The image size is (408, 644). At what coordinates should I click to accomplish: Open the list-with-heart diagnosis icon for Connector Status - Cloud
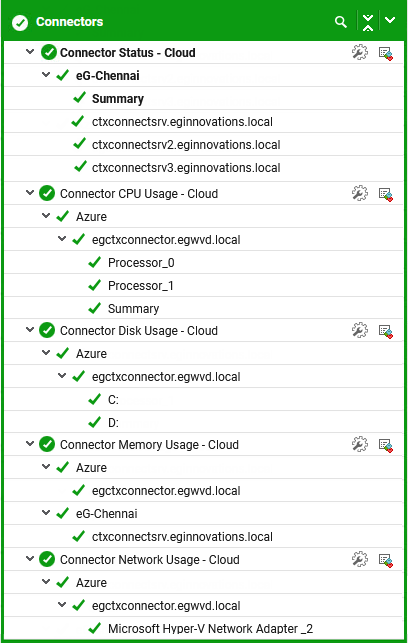point(386,54)
